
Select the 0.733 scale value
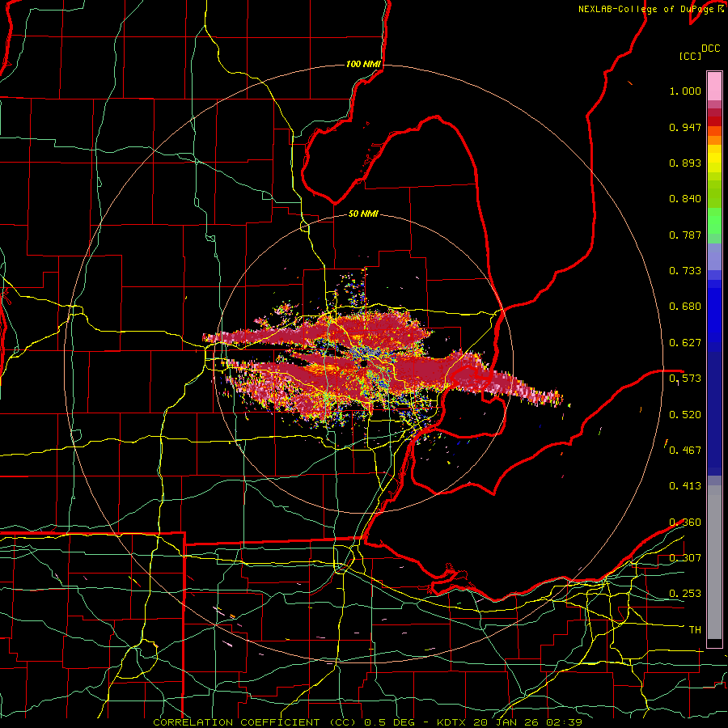685,271
